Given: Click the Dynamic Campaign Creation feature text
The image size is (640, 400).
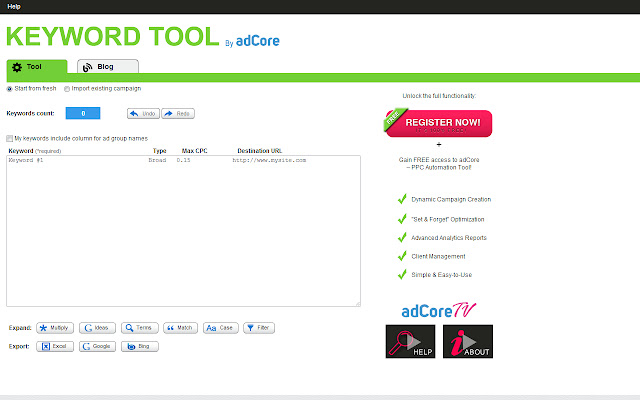Looking at the screenshot, I should point(451,200).
